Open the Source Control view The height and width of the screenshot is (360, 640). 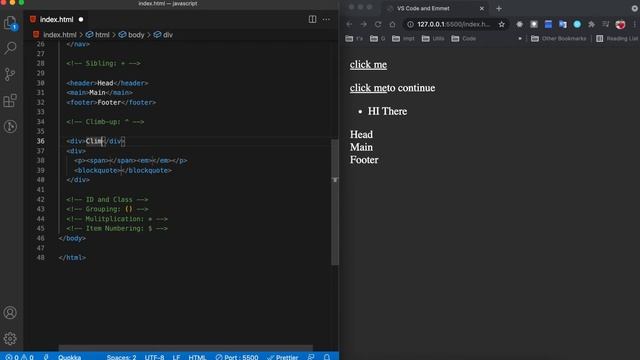(10, 74)
